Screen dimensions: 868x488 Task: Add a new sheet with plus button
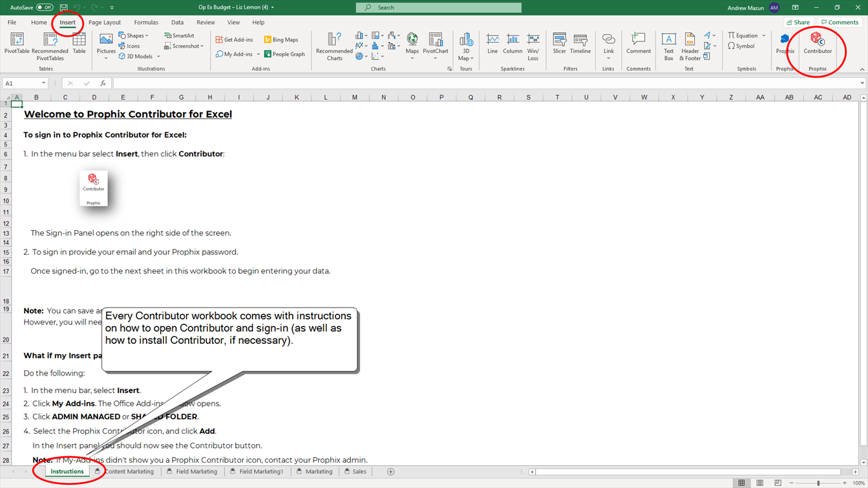[390, 472]
